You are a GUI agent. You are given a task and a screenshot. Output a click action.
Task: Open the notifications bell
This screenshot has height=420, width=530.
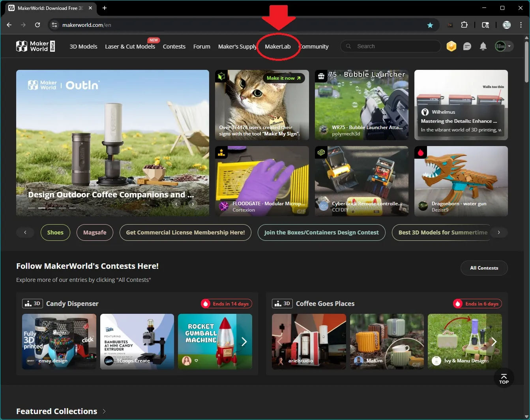[483, 46]
